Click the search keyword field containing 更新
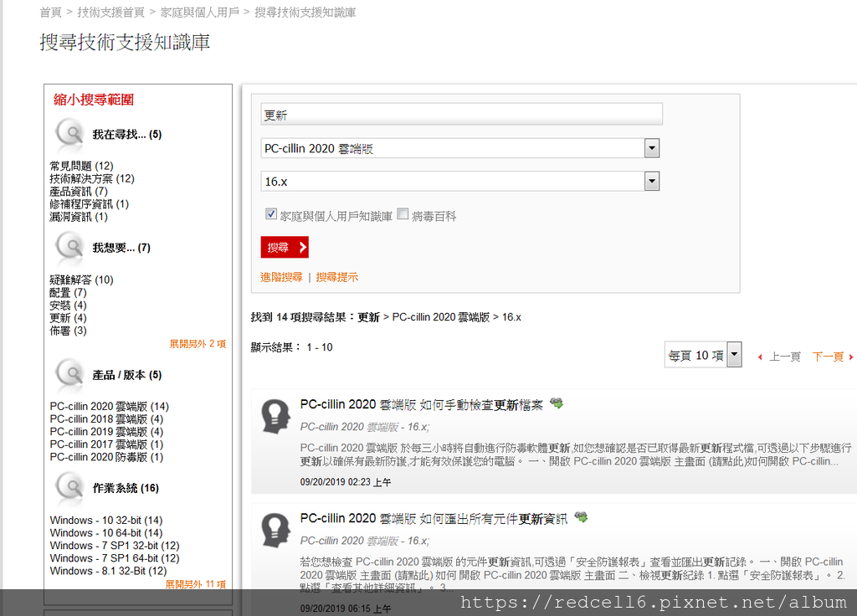Screen dimensions: 857x616 pos(461,114)
